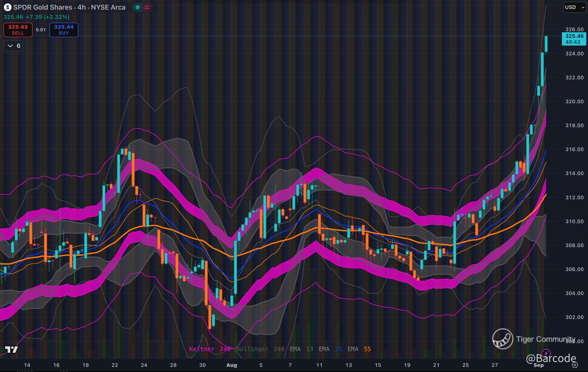
Task: Click the pink delayed data icon
Action: click(147, 7)
